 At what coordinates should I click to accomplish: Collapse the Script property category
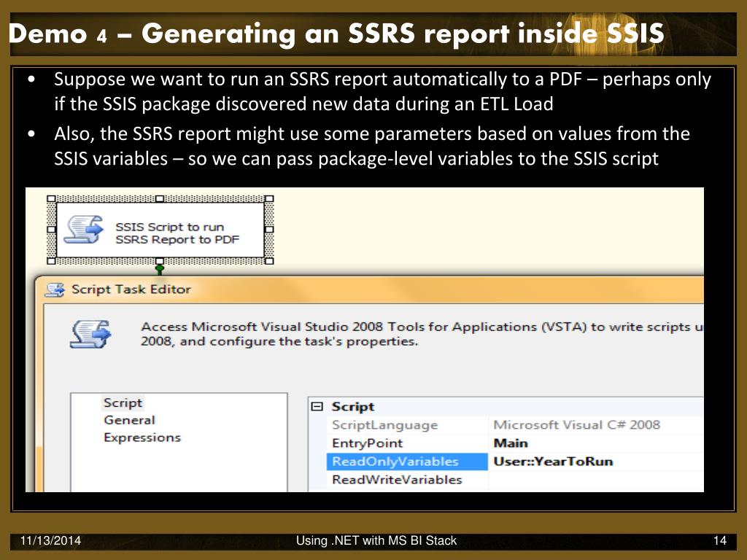(317, 407)
